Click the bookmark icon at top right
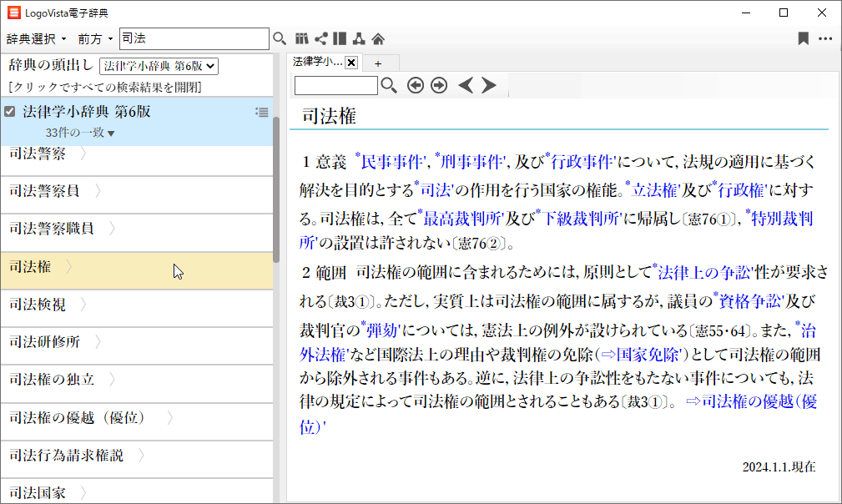Viewport: 842px width, 504px height. tap(803, 38)
